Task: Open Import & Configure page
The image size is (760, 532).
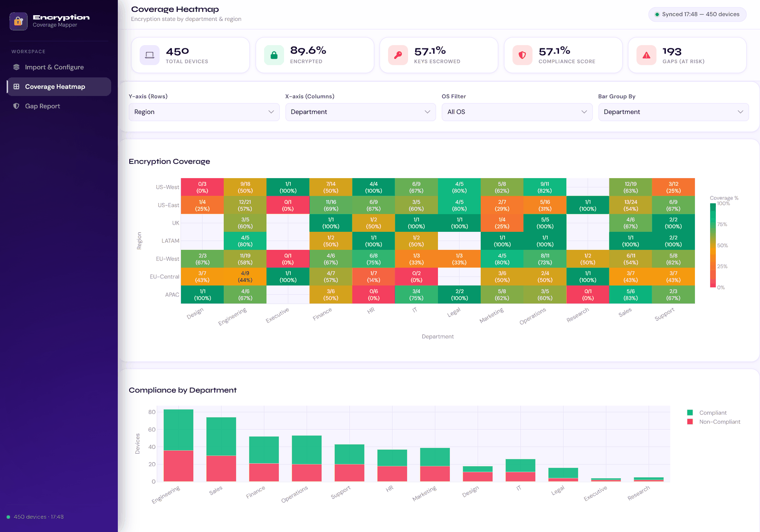Action: coord(59,67)
